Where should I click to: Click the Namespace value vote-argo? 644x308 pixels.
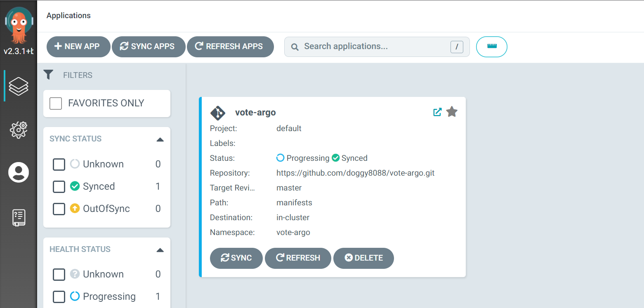293,232
